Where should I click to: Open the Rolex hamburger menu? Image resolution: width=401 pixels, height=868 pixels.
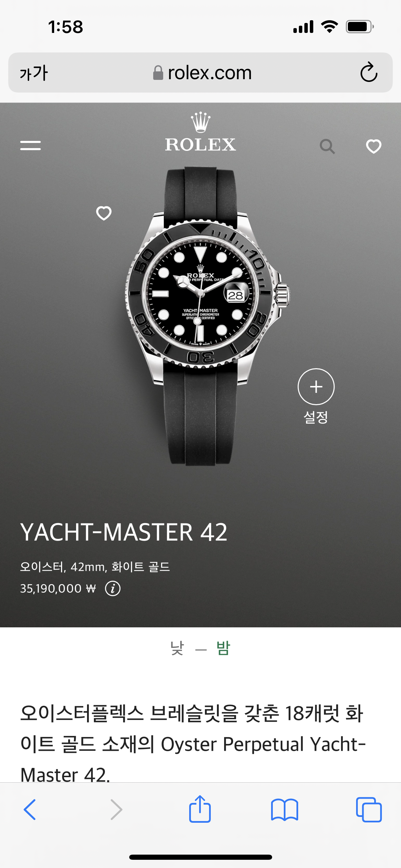[31, 145]
